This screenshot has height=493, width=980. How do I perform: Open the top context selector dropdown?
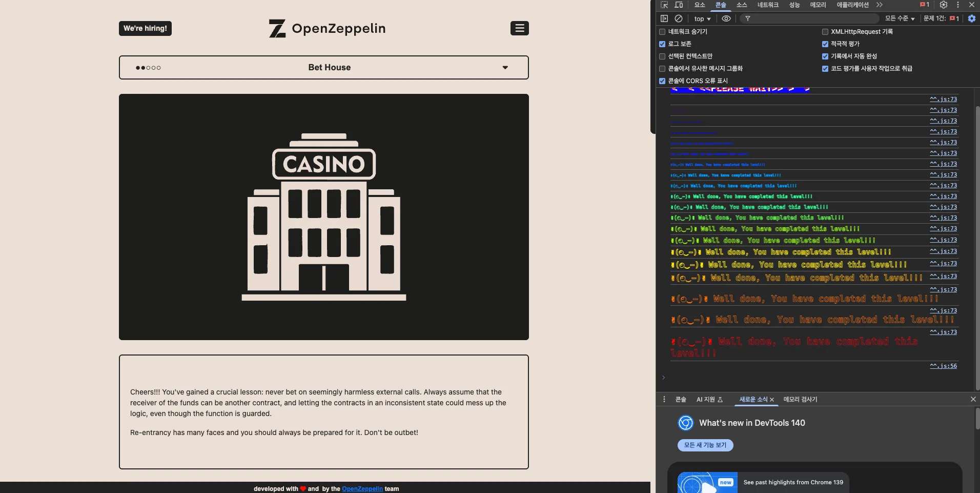point(702,18)
